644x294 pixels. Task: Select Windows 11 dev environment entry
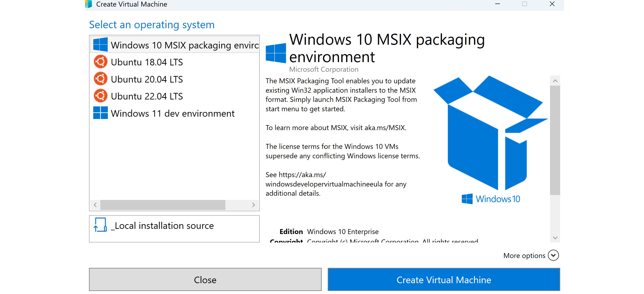point(173,113)
